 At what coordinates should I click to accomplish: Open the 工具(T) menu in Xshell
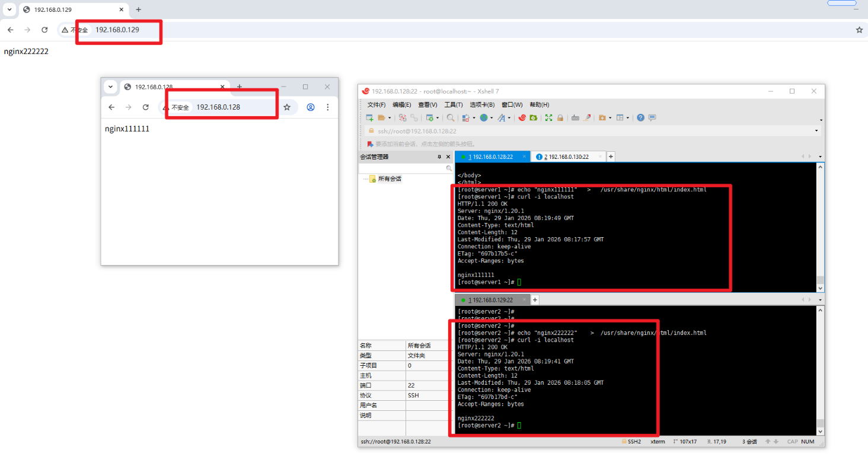click(453, 105)
